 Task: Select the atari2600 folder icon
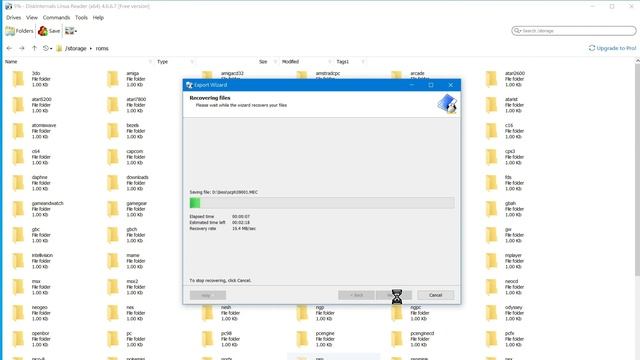pos(491,79)
